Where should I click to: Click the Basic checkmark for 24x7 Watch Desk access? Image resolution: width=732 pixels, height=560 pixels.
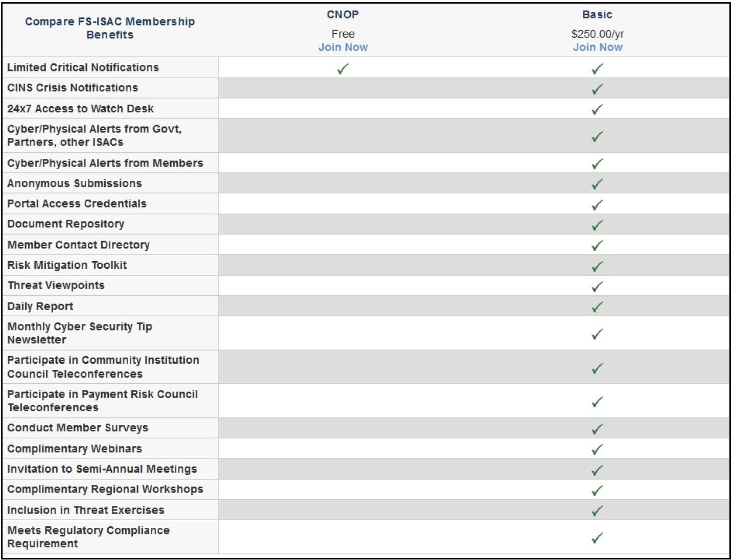tap(597, 109)
